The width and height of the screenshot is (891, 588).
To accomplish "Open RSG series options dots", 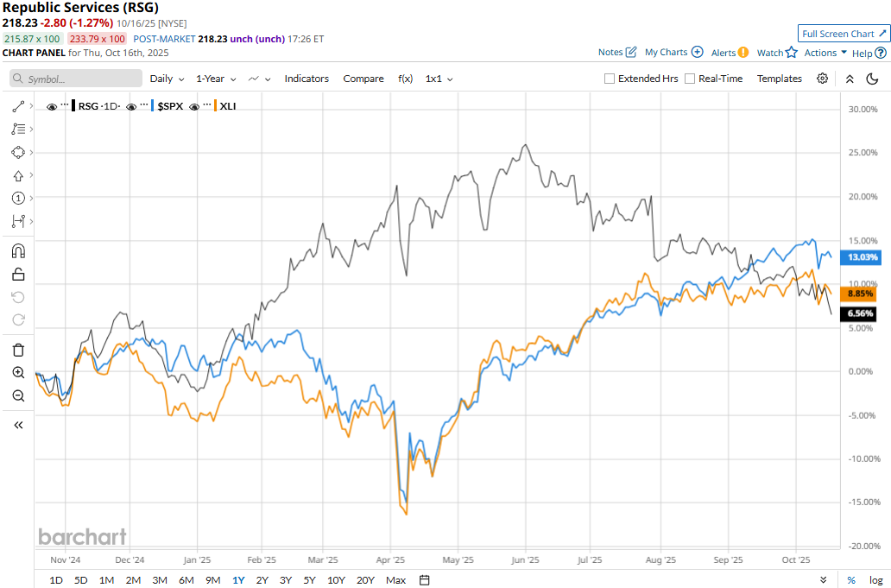I will pyautogui.click(x=64, y=104).
